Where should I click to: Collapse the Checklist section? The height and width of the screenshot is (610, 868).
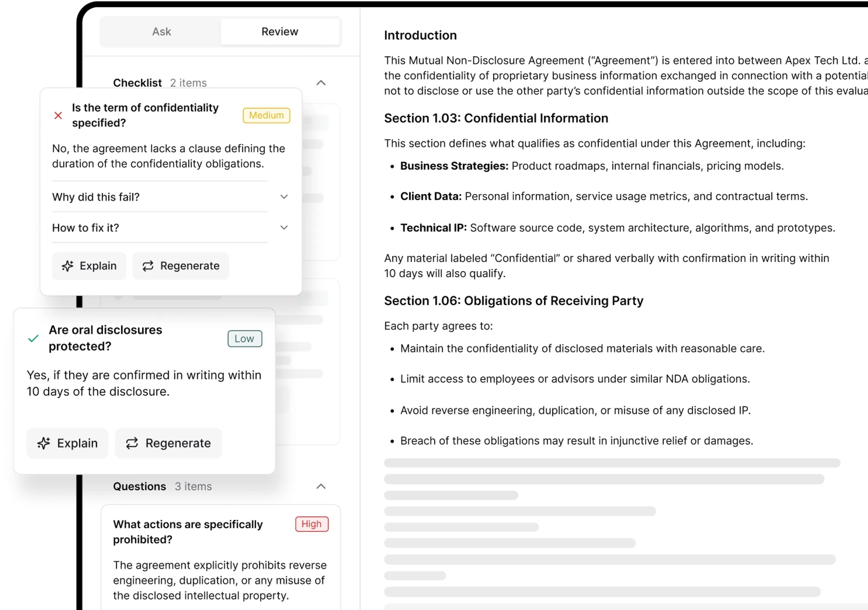[x=321, y=83]
